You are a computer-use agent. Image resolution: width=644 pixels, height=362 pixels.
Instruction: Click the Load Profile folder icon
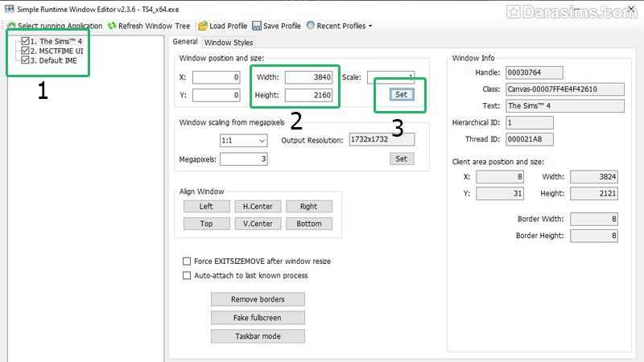click(x=203, y=26)
